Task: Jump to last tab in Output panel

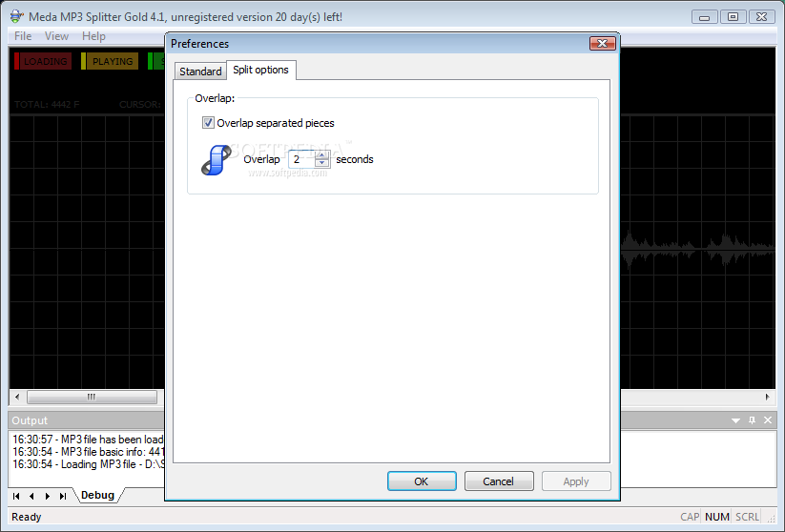Action: [x=63, y=496]
